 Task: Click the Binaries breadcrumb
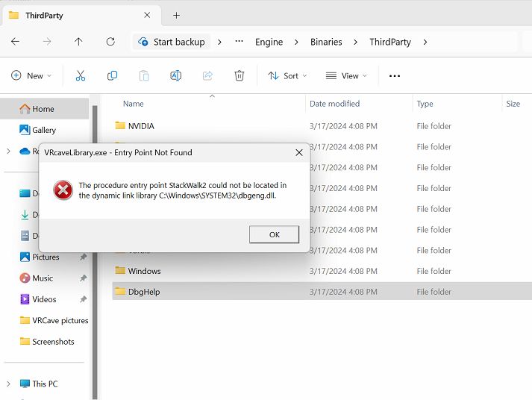[x=326, y=42]
